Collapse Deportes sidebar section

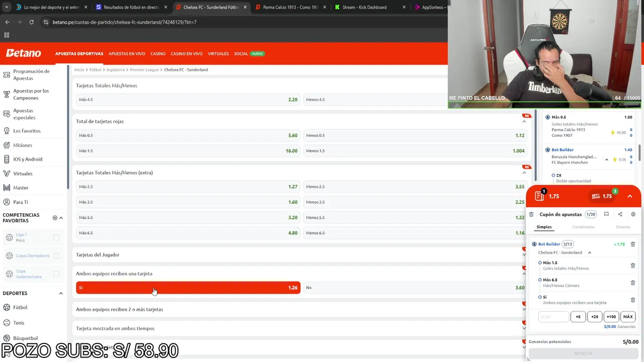click(61, 293)
